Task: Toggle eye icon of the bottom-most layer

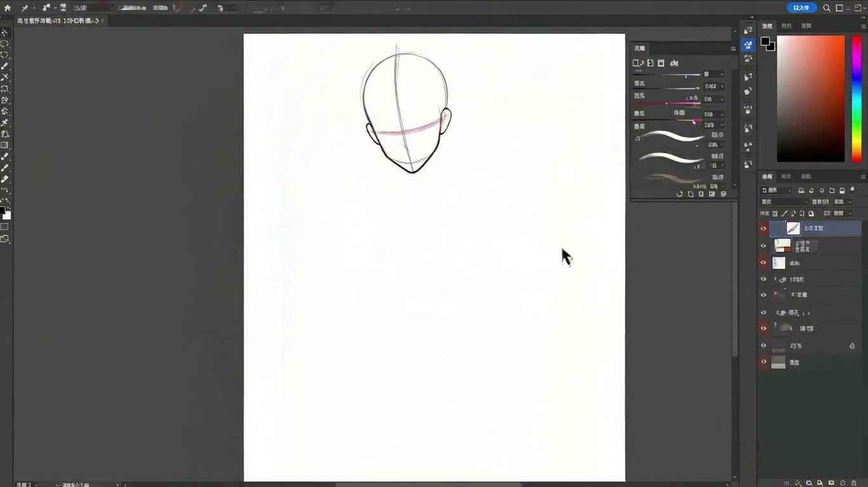Action: [x=763, y=363]
